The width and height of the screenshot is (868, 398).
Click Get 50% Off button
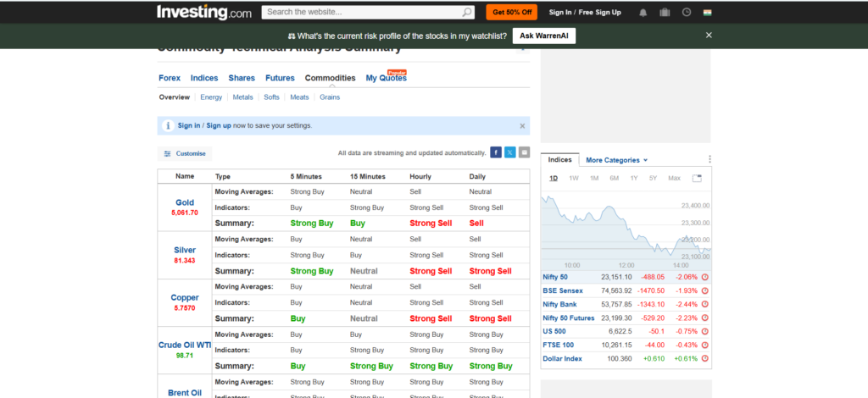coord(512,12)
